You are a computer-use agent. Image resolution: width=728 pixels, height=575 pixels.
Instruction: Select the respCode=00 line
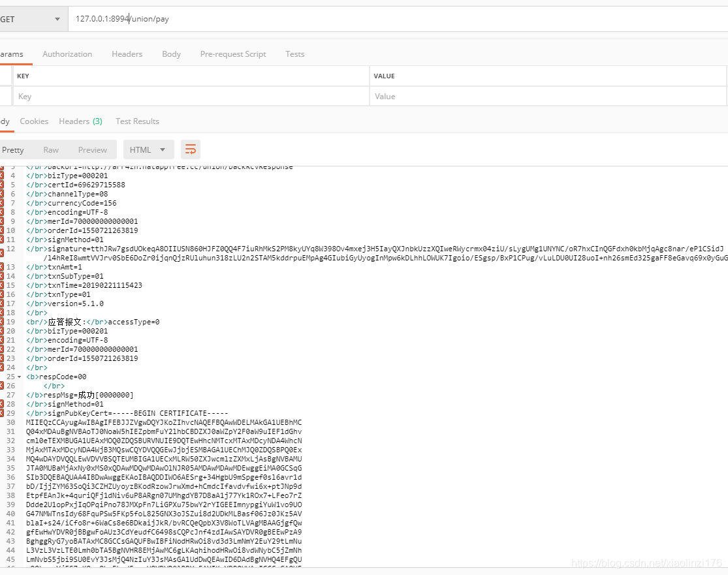tap(56, 377)
